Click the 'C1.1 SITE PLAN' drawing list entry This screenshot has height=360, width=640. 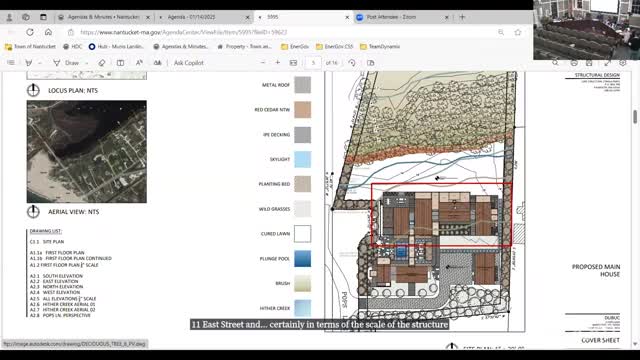coord(47,242)
